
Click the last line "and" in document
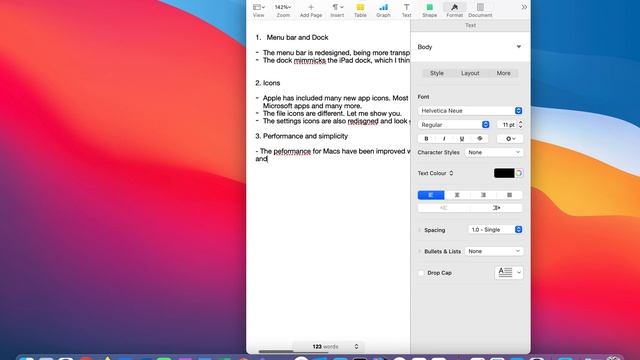pos(261,159)
